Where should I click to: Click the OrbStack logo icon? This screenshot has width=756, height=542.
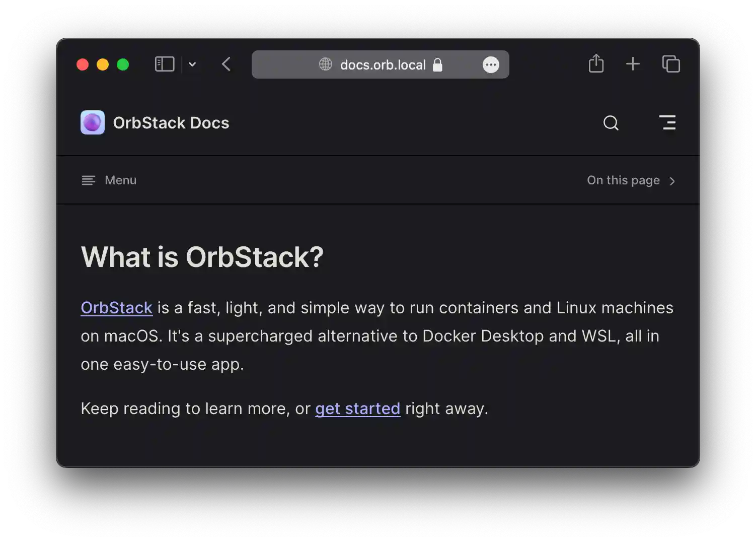pos(92,122)
